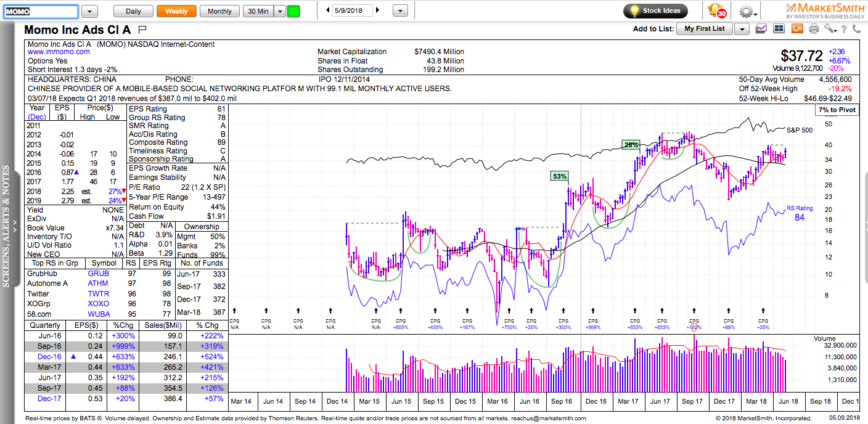Click the 53% pattern gain label
The image size is (868, 424).
click(559, 176)
